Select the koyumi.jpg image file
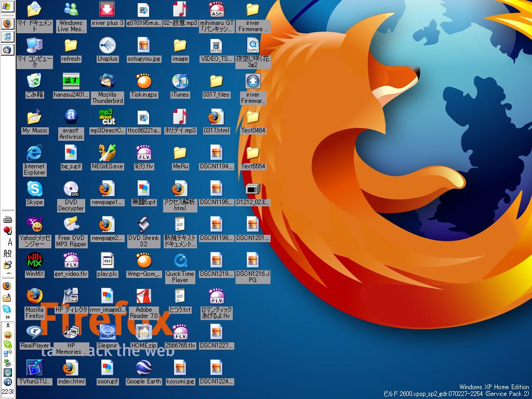The height and width of the screenshot is (399, 532). pos(180,372)
